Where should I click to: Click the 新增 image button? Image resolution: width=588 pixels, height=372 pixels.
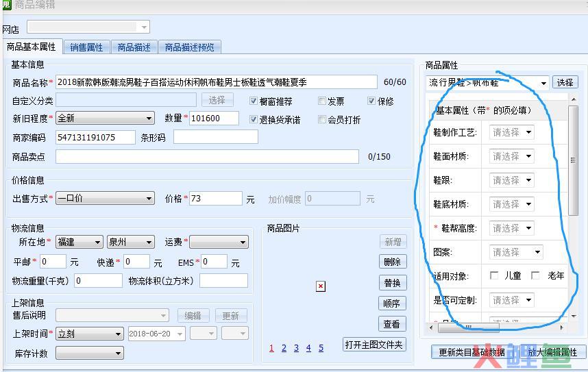393,243
